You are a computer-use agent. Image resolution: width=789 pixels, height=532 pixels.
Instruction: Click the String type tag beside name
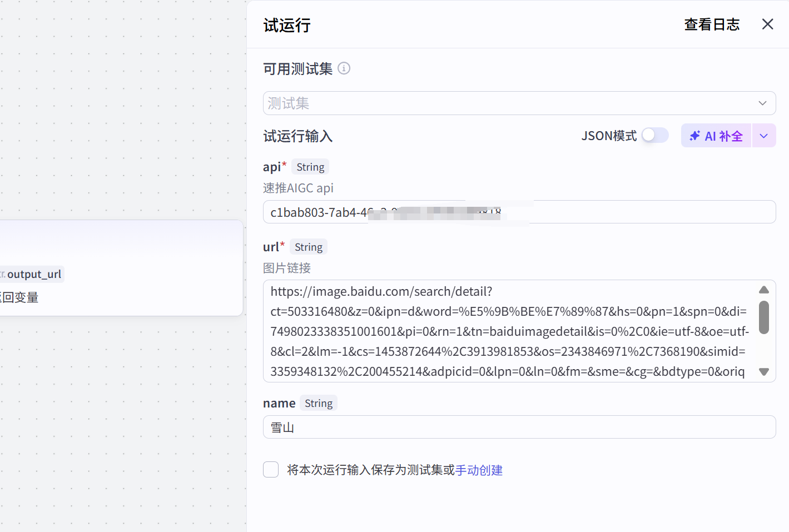pos(318,404)
